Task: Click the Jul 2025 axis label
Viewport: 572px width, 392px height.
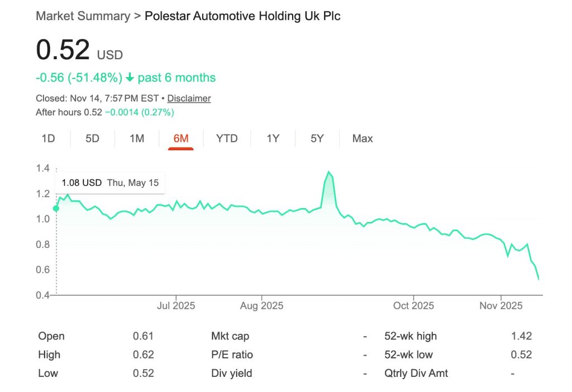Action: coord(176,305)
